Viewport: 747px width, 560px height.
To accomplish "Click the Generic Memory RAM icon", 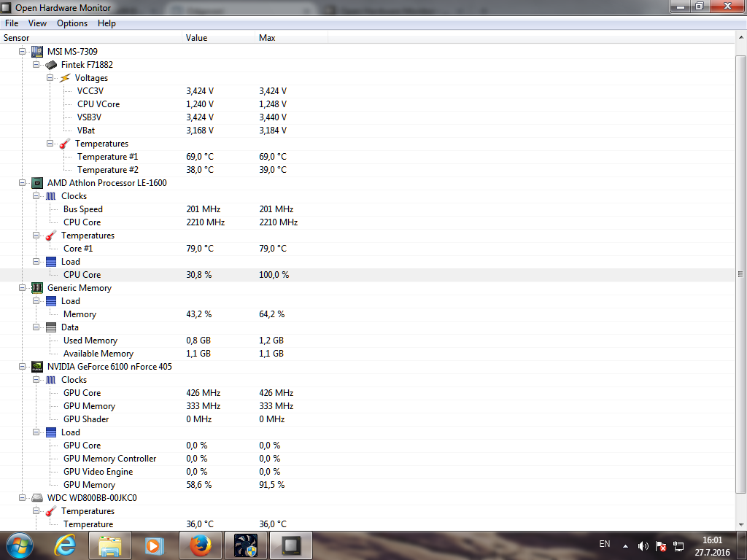I will (x=37, y=288).
